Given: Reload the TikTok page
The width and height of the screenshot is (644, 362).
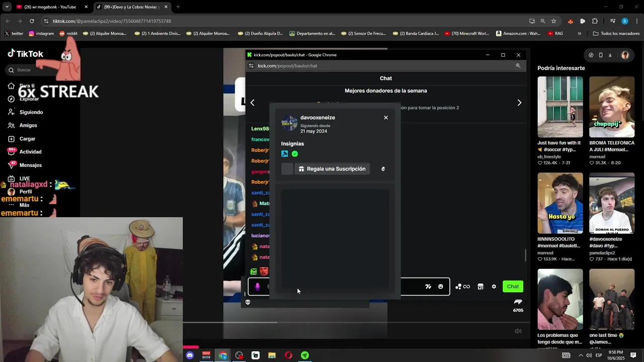Looking at the screenshot, I should [x=32, y=21].
